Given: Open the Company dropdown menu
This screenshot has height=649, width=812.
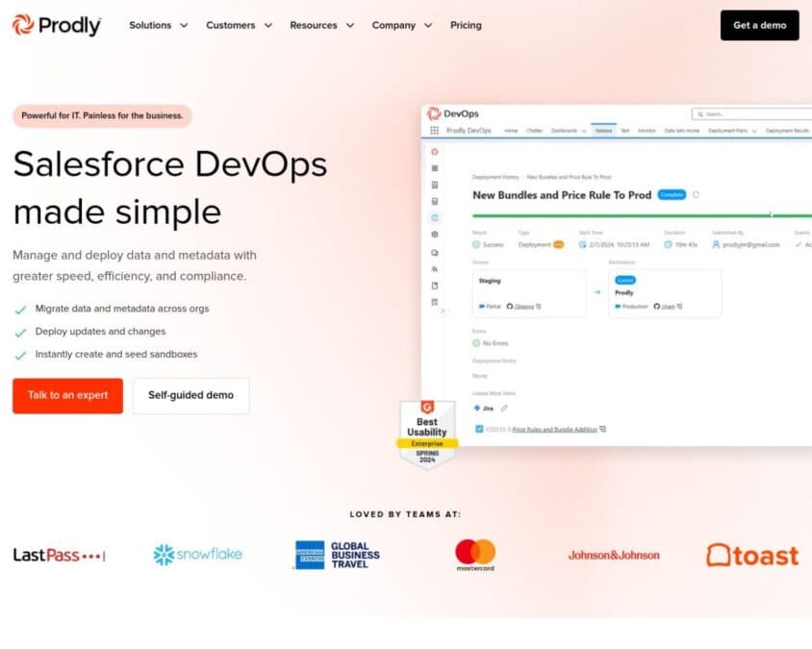Looking at the screenshot, I should [402, 25].
